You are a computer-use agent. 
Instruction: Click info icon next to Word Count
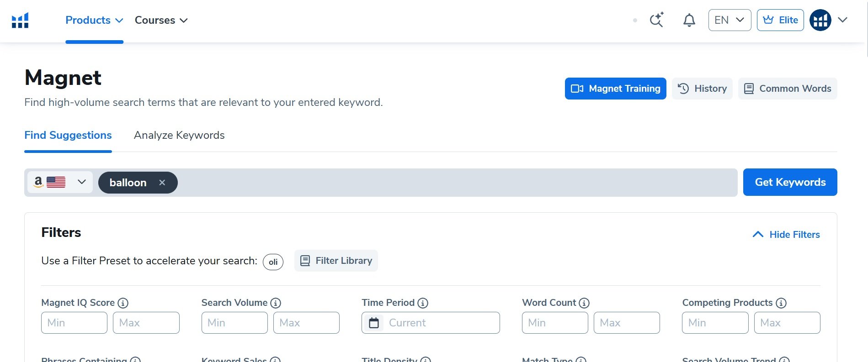tap(584, 303)
